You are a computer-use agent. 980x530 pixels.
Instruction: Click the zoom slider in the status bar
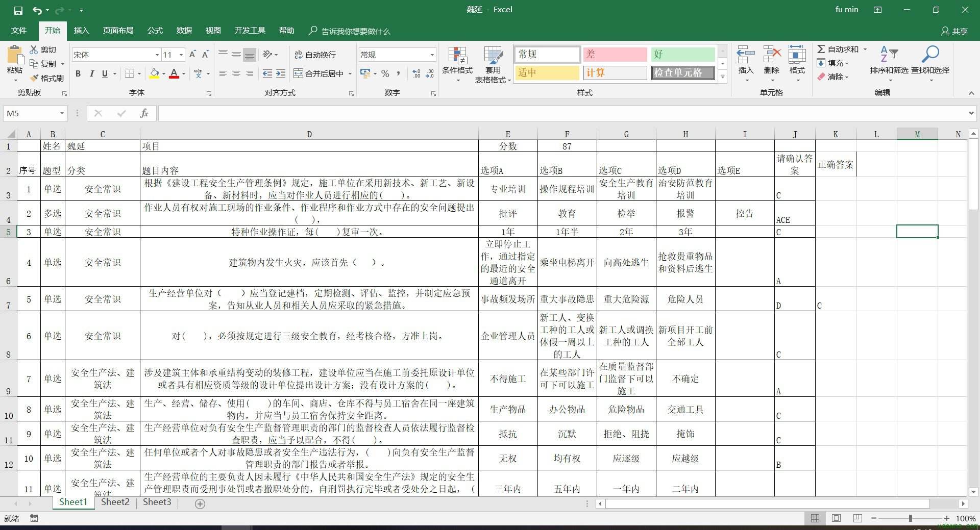point(910,518)
